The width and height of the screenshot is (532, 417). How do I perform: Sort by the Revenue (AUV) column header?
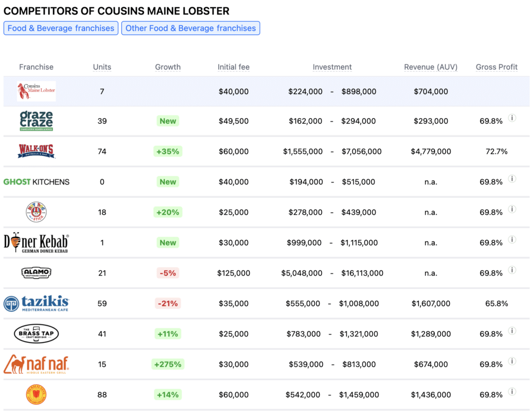(x=431, y=67)
